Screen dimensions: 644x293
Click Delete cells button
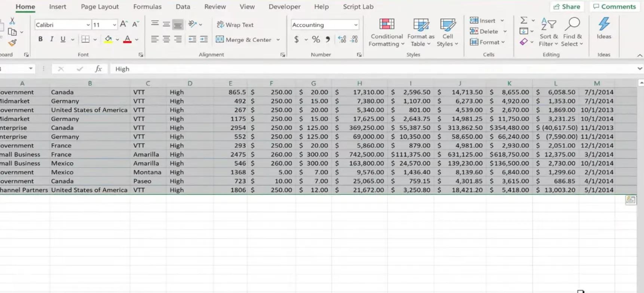[x=484, y=31]
